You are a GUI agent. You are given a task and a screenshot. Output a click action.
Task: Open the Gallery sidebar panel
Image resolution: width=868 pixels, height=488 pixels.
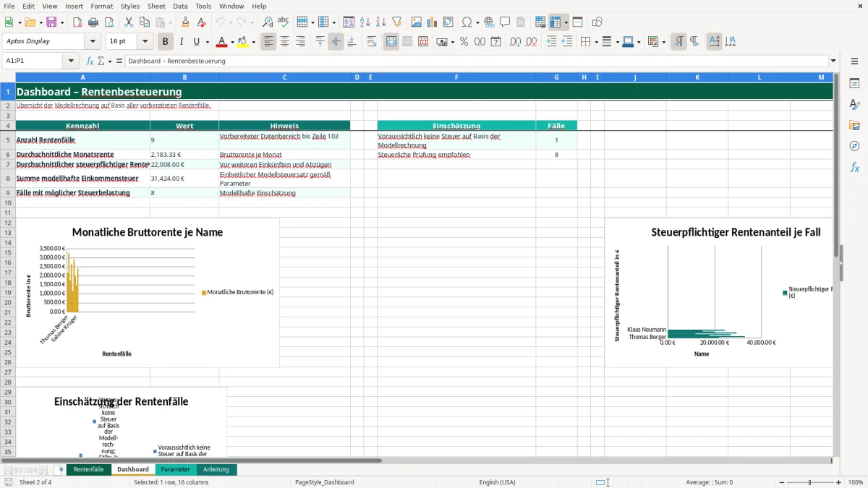tap(854, 125)
